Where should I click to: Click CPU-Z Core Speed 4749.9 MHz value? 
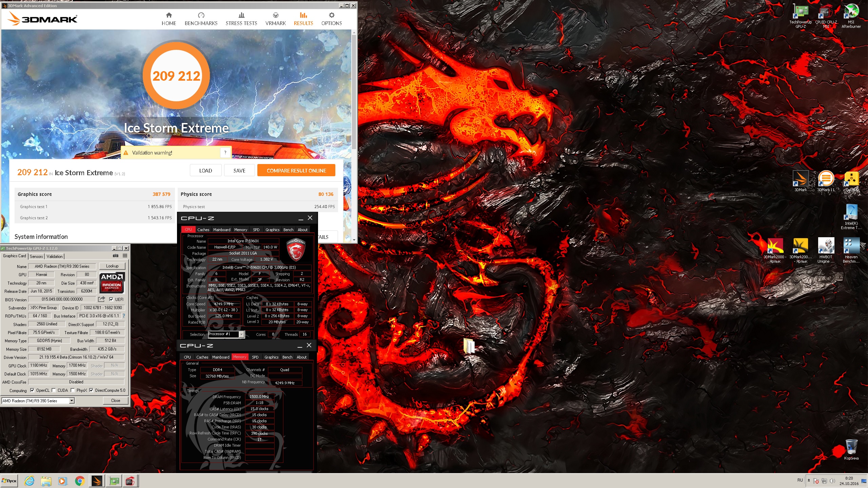[x=224, y=304]
